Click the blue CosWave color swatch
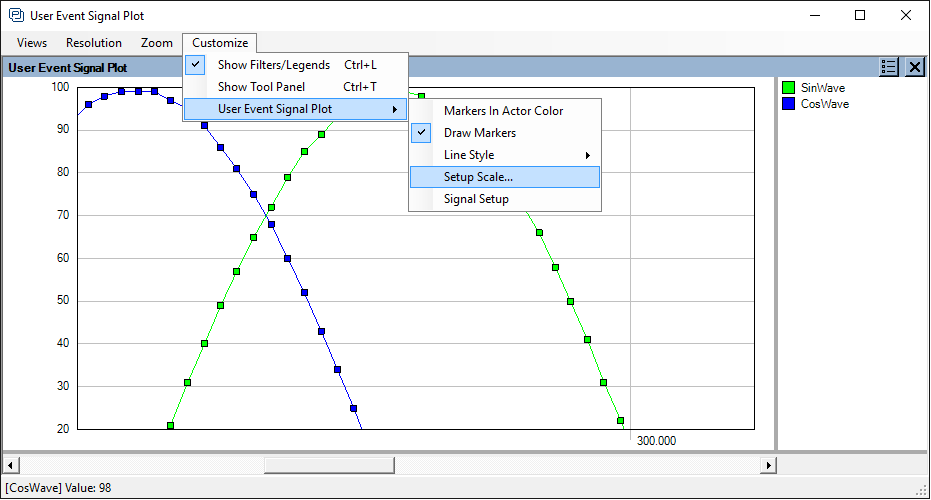 point(788,104)
